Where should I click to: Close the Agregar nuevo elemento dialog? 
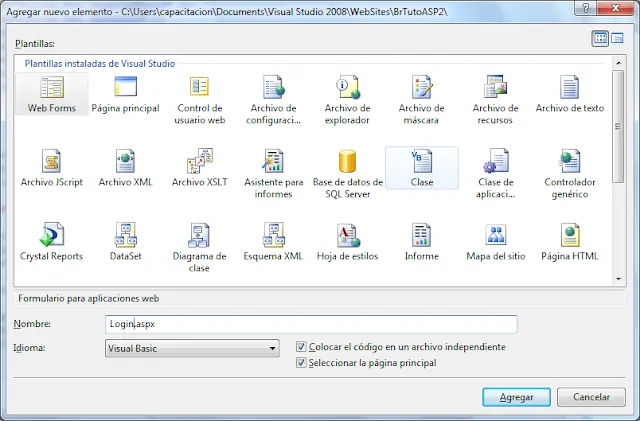(x=616, y=8)
